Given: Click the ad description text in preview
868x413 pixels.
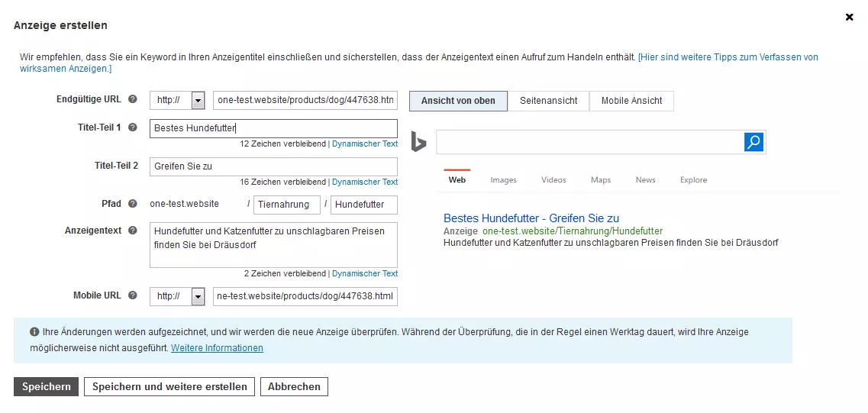Looking at the screenshot, I should pyautogui.click(x=611, y=243).
